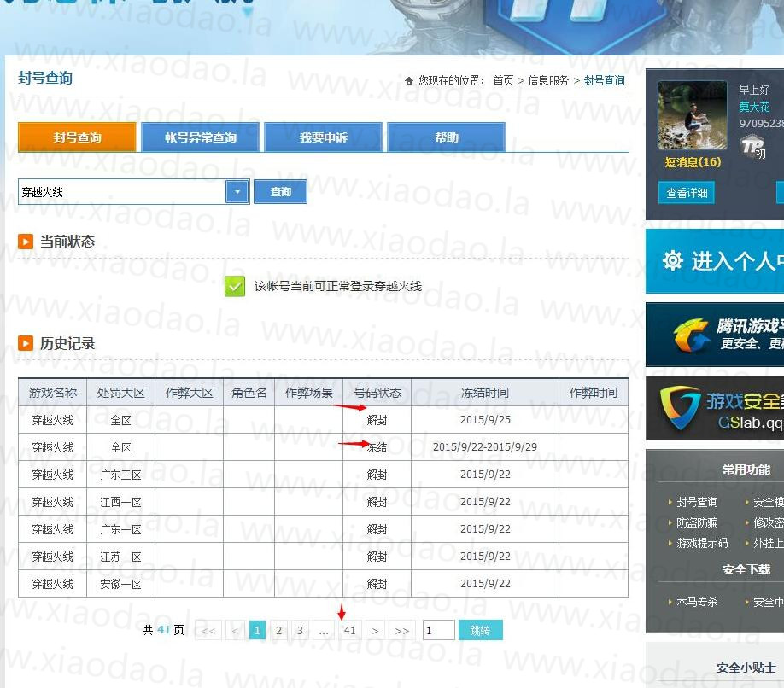Click 封号查询 breadcrumb link

[604, 80]
